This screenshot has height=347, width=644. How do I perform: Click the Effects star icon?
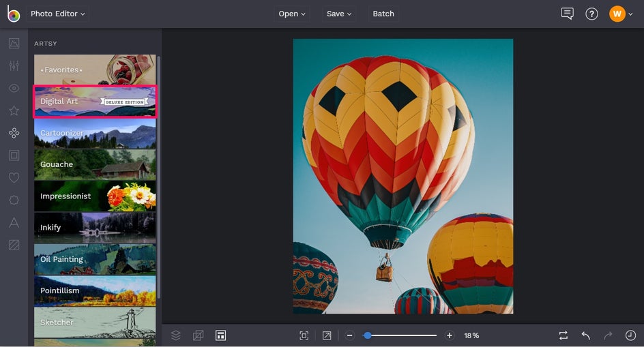click(x=14, y=110)
